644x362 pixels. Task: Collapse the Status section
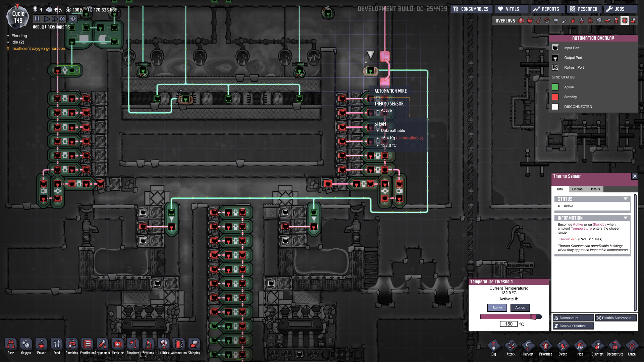625,199
